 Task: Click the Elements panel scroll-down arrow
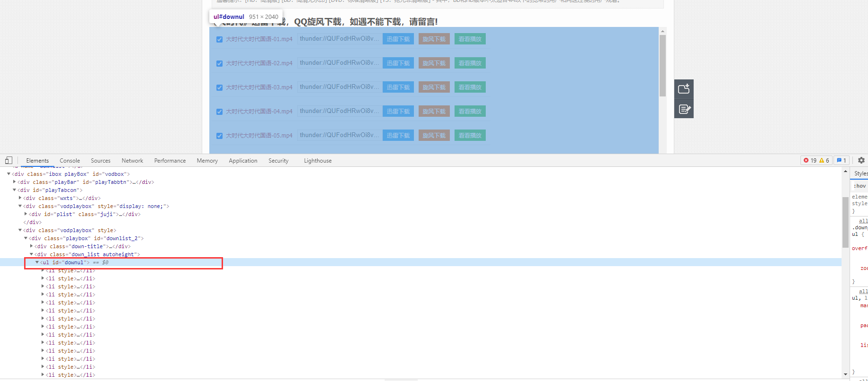coord(845,374)
